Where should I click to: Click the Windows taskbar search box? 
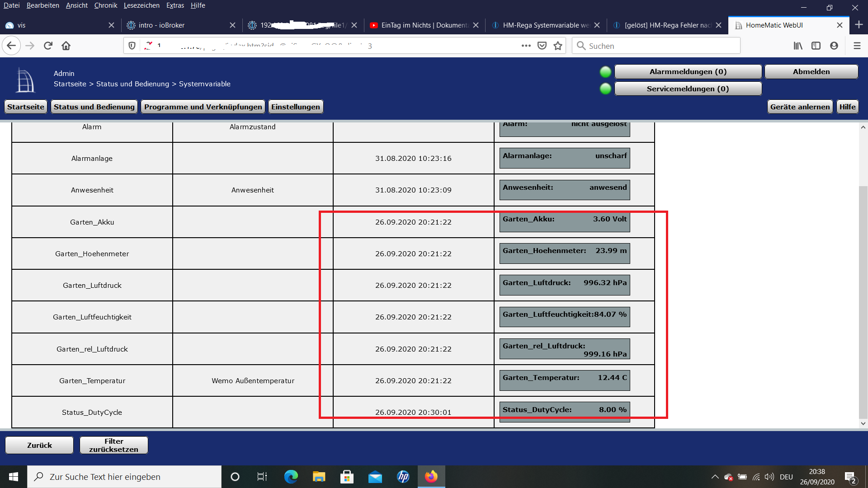[124, 477]
